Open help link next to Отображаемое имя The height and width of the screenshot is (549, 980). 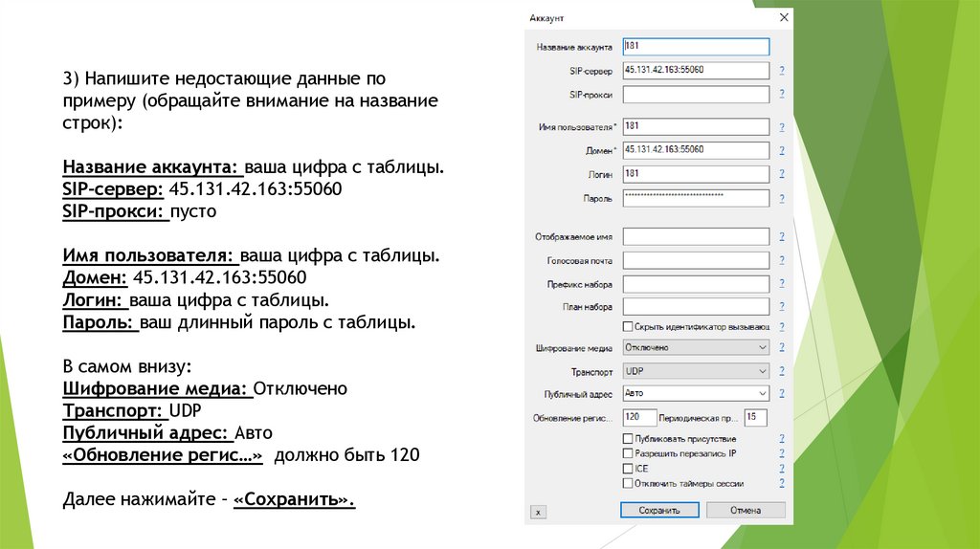tap(781, 236)
